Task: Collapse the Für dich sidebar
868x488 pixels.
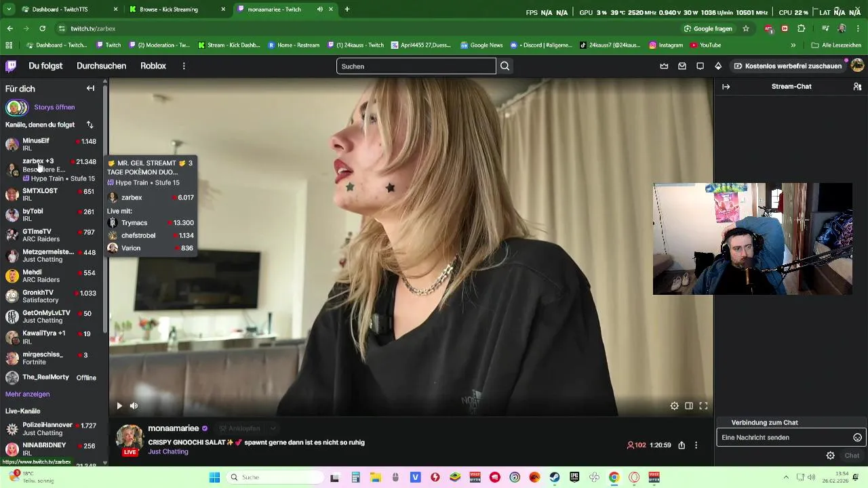Action: point(90,88)
